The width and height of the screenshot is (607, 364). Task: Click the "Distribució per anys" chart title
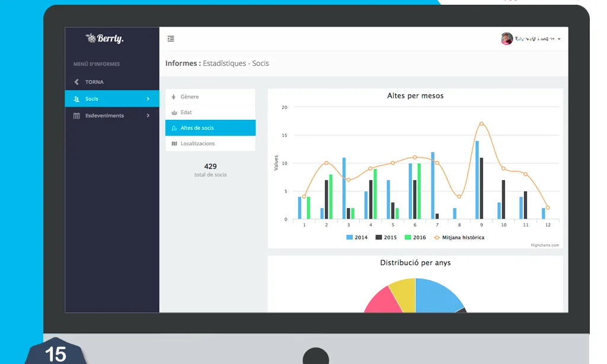pyautogui.click(x=416, y=263)
